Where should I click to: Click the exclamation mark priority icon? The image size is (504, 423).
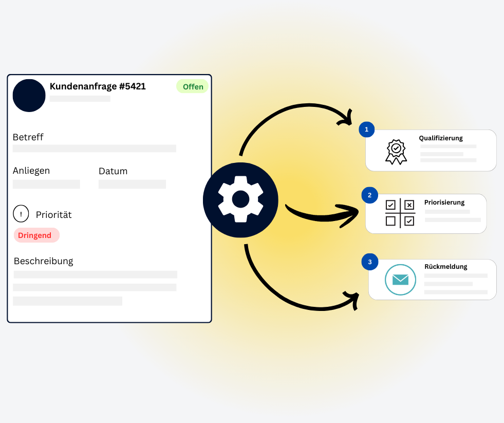[21, 214]
